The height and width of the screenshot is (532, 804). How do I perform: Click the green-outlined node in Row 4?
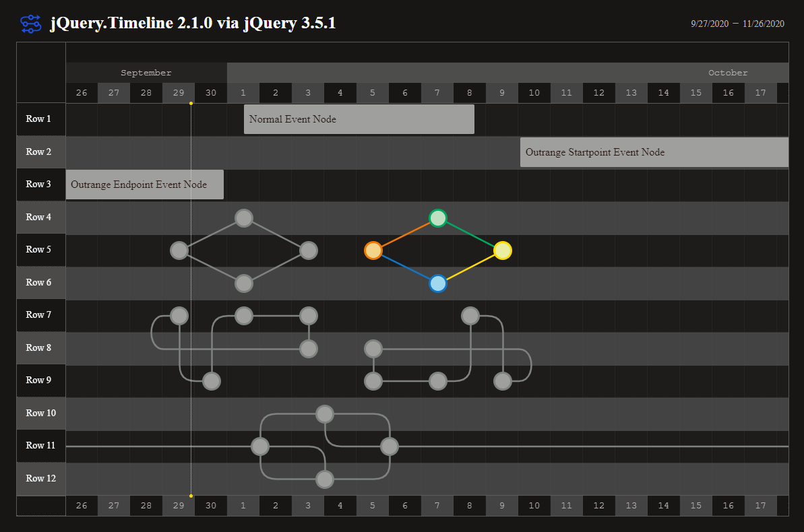438,218
